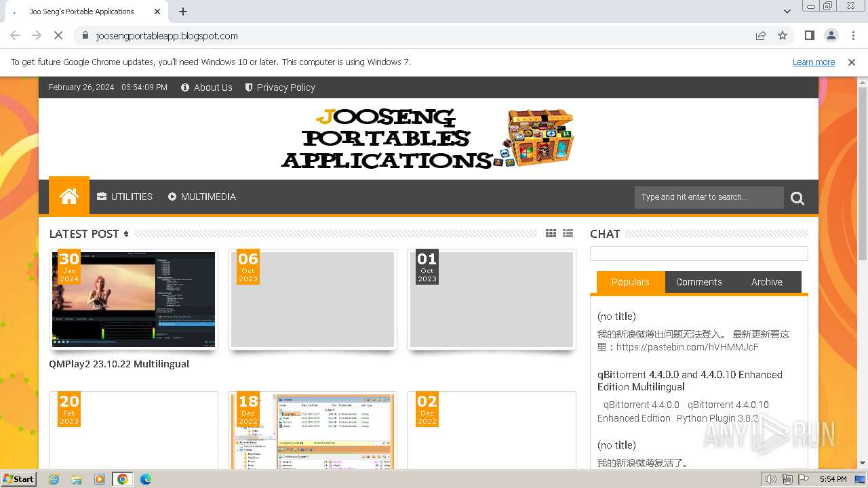868x488 pixels.
Task: Open Action Center flag icon
Action: [x=804, y=479]
